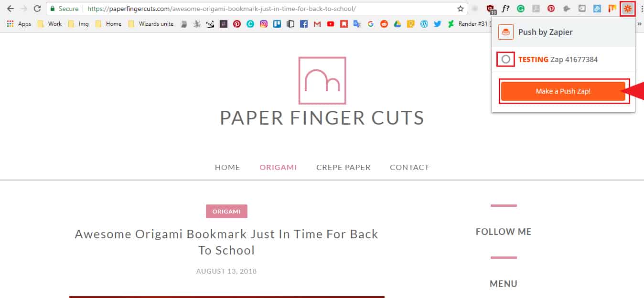Screen dimensions: 644x298
Task: Open the Pinterest extension in toolbar
Action: (x=551, y=9)
